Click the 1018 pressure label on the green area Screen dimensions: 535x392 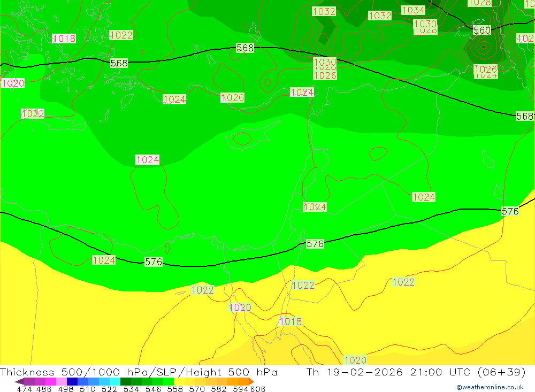[64, 38]
